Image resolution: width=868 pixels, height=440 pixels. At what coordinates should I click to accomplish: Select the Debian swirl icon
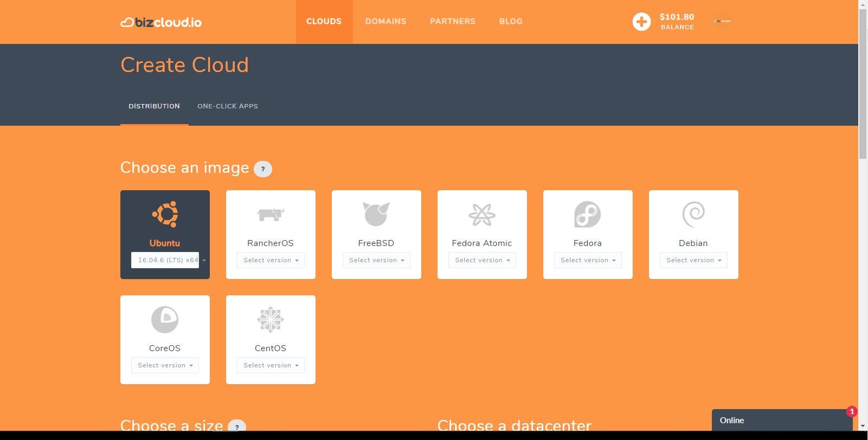[x=693, y=214]
